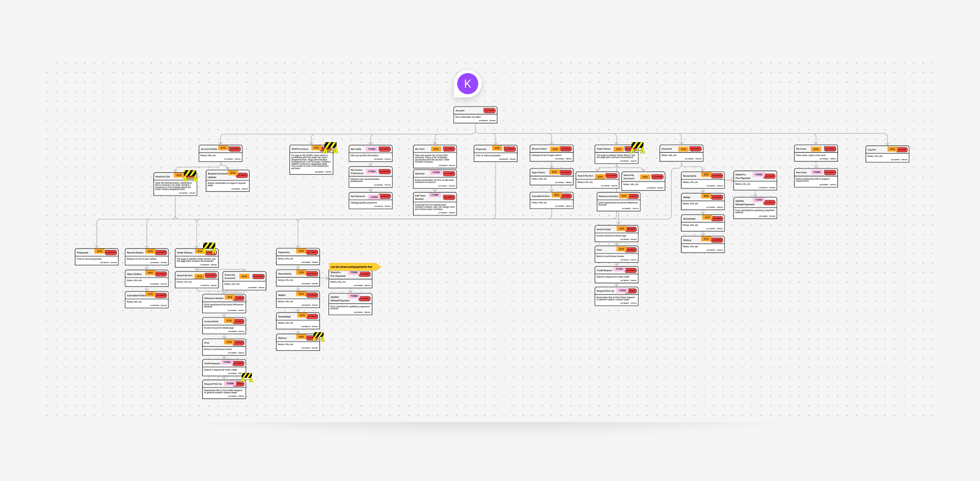The height and width of the screenshot is (481, 980).
Task: Click the orange SYS tag on Log Out card
Action: (x=892, y=149)
